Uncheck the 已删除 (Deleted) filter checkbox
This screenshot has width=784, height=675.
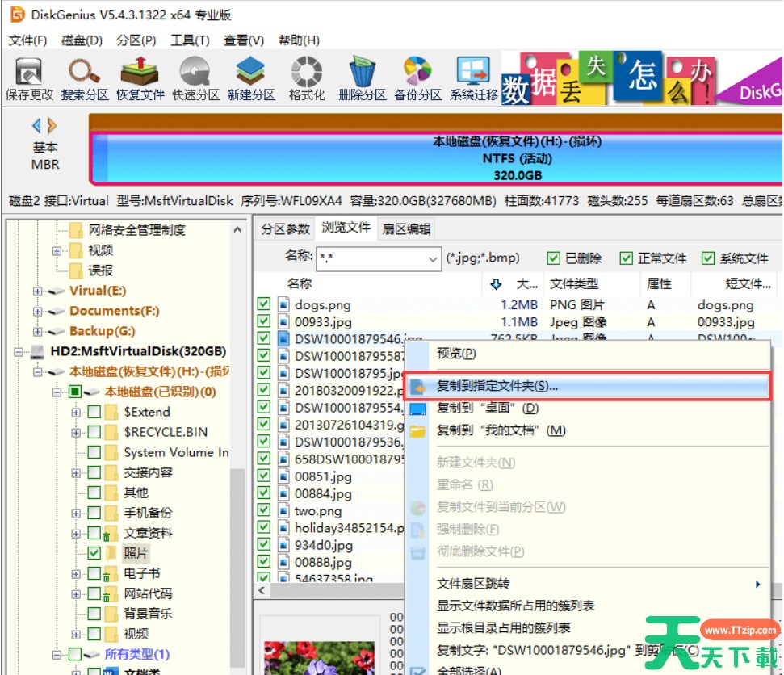(555, 258)
